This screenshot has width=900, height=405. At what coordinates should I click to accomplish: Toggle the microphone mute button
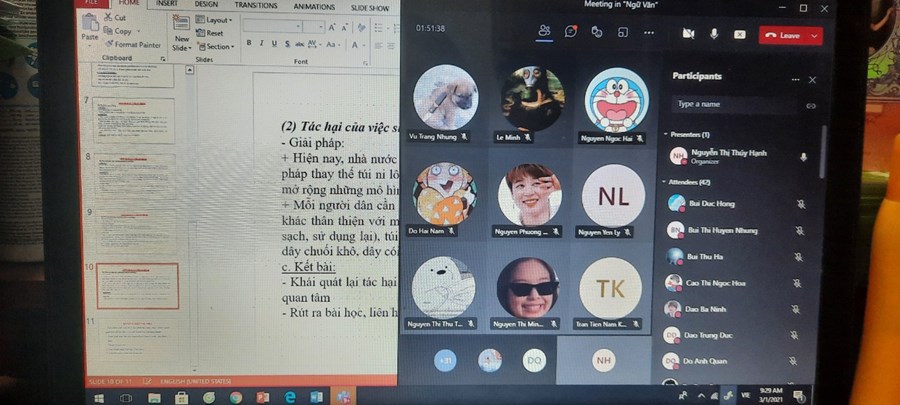714,34
